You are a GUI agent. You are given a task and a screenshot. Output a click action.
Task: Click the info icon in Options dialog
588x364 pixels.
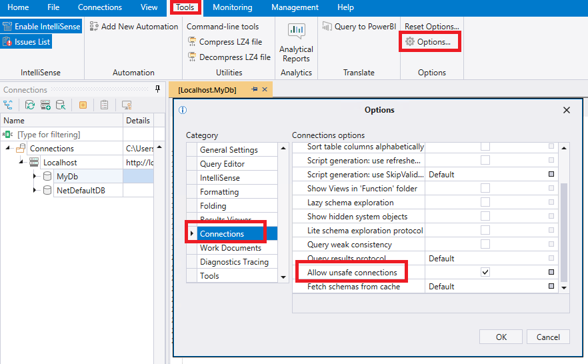(183, 110)
